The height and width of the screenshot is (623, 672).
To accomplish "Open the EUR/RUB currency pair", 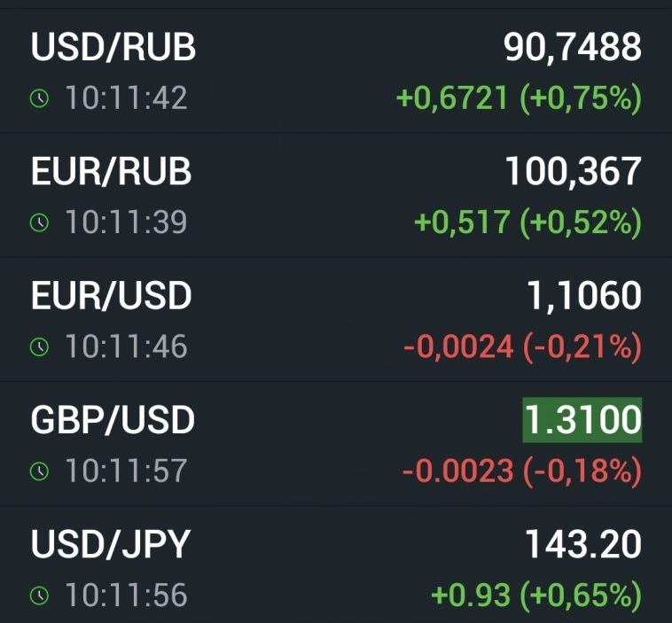I will click(111, 171).
